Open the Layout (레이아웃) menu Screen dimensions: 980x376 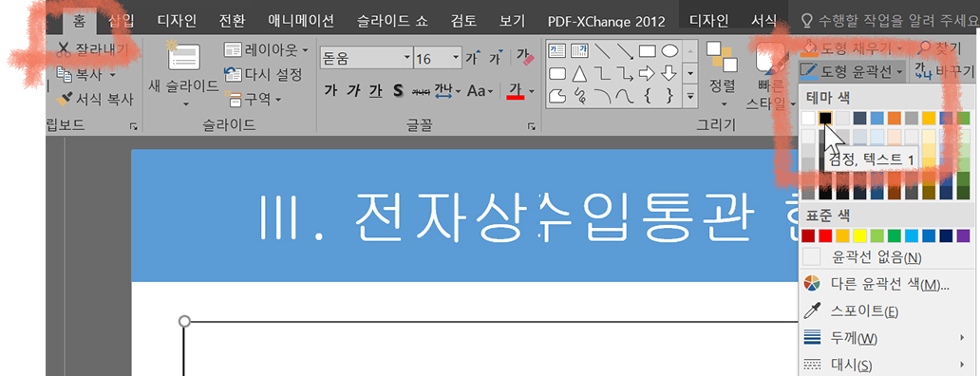(267, 50)
